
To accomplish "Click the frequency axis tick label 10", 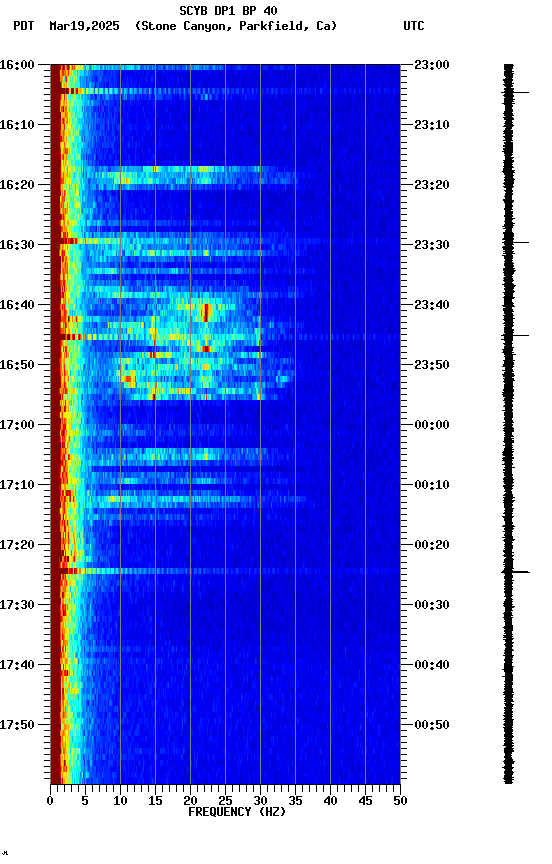I will (120, 801).
